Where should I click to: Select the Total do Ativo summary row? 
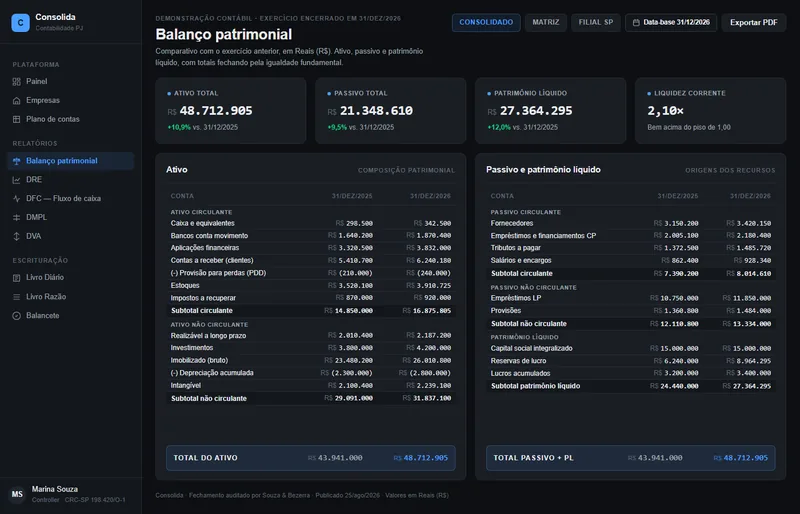click(311, 458)
